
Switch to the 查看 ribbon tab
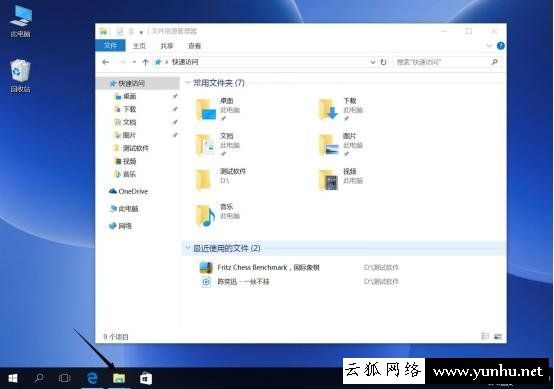point(194,46)
